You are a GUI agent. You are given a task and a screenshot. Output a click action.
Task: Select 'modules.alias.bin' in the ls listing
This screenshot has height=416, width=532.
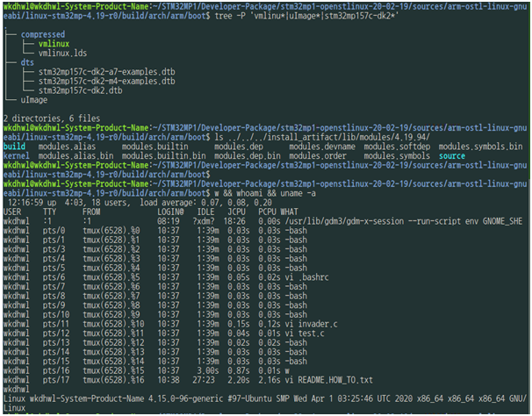tap(75, 155)
